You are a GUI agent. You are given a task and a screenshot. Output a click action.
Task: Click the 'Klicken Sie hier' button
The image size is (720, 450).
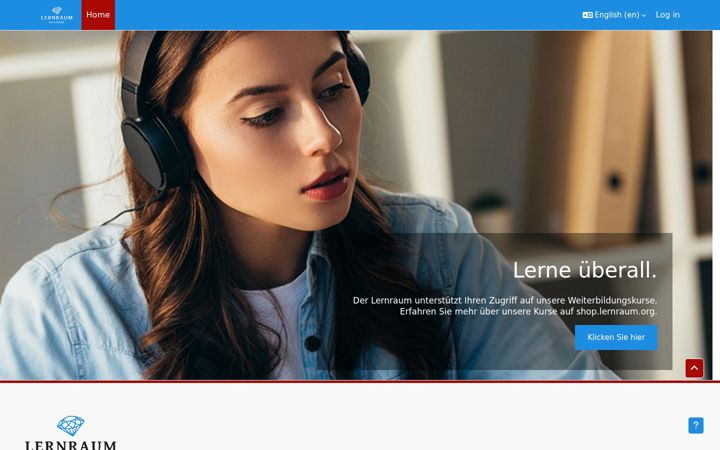616,337
